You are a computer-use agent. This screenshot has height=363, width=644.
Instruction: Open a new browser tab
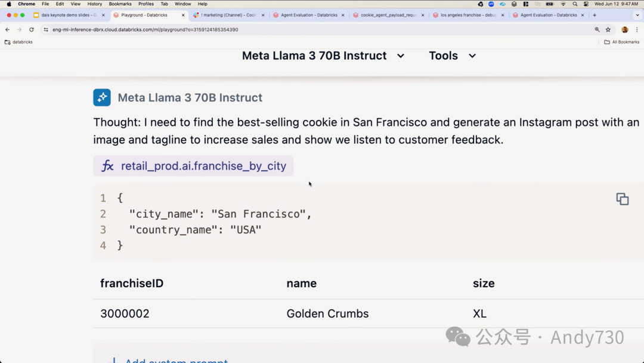tap(595, 15)
